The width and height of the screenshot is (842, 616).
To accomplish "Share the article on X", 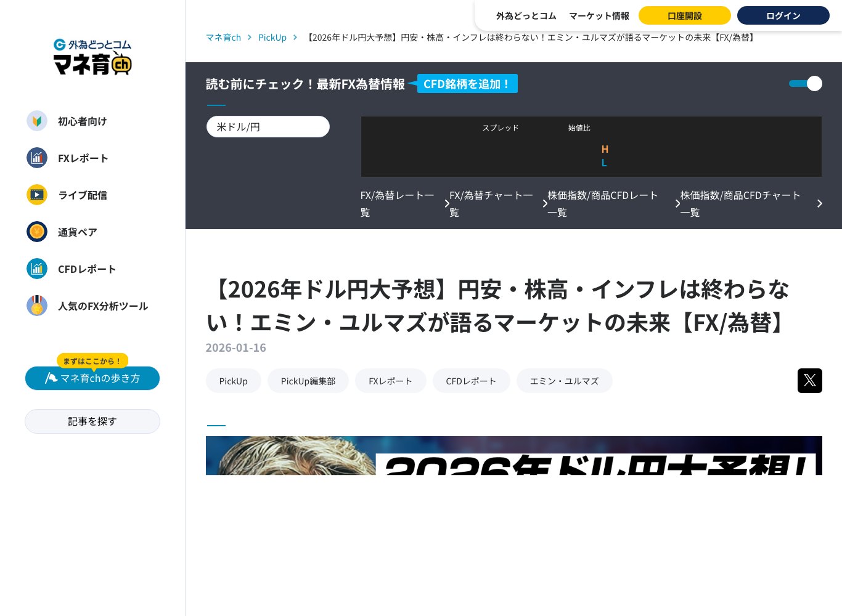I will pos(809,381).
